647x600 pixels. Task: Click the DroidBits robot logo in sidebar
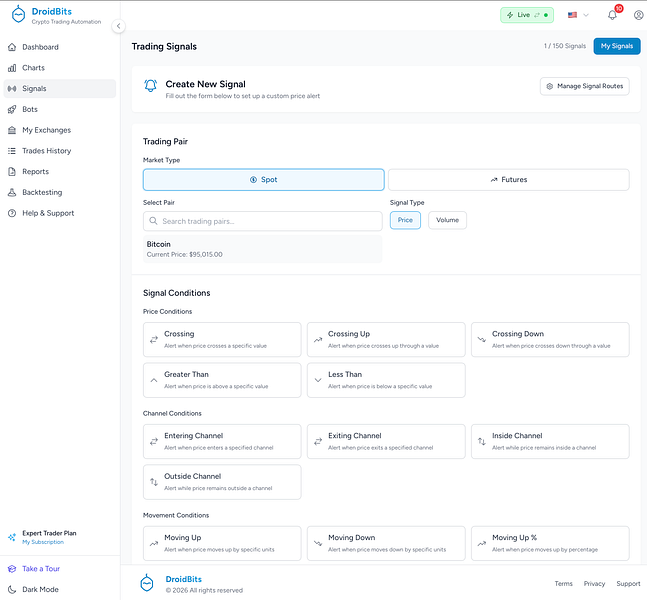point(19,14)
